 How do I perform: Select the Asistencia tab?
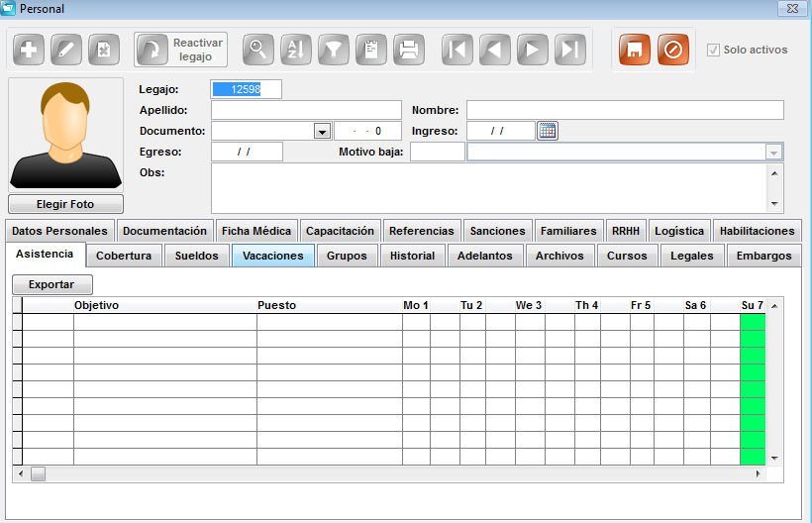click(45, 254)
